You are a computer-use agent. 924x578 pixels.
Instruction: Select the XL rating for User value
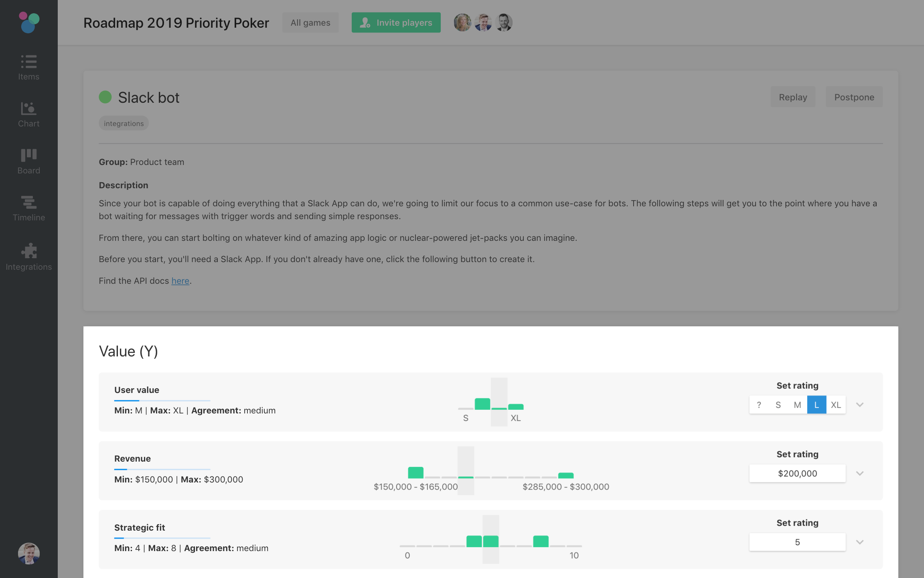click(x=836, y=405)
